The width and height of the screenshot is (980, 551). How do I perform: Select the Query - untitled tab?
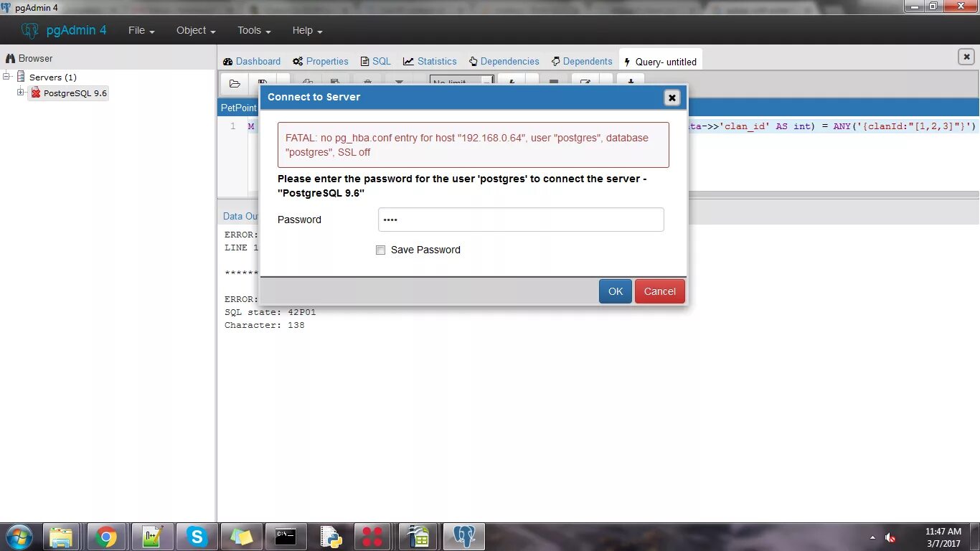(x=661, y=61)
